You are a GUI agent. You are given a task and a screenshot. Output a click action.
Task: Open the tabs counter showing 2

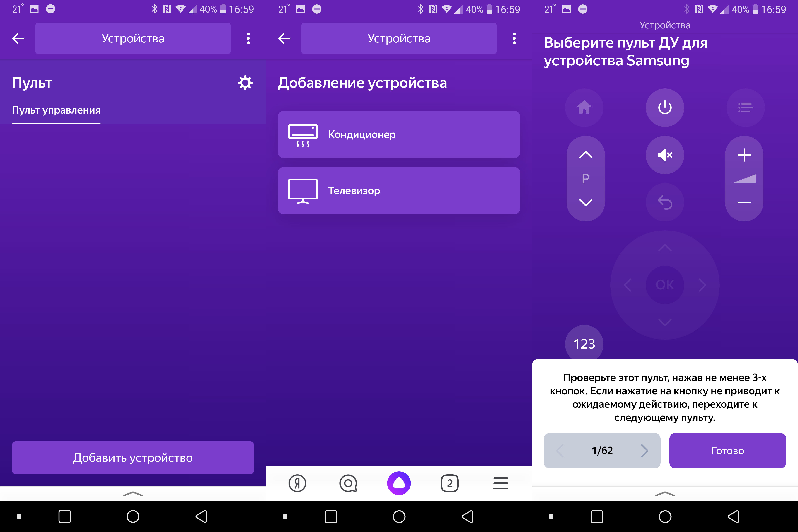click(450, 483)
